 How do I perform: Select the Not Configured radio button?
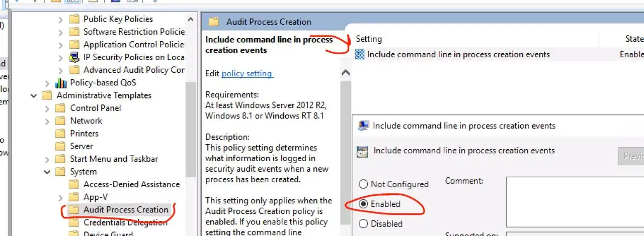click(363, 184)
